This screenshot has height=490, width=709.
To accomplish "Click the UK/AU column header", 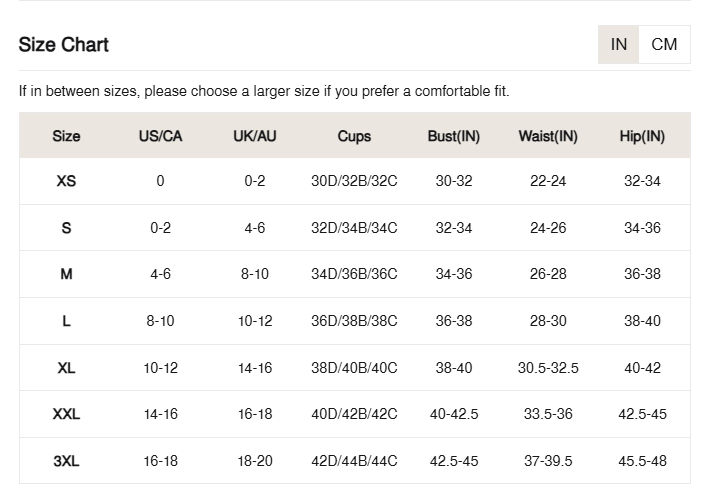I will pos(255,136).
